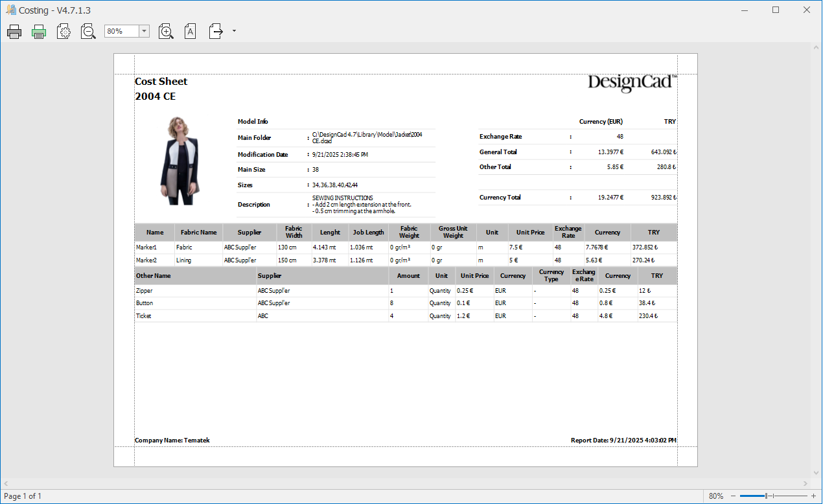The width and height of the screenshot is (823, 504).
Task: Click the minus button beside zoom slider
Action: click(x=734, y=496)
